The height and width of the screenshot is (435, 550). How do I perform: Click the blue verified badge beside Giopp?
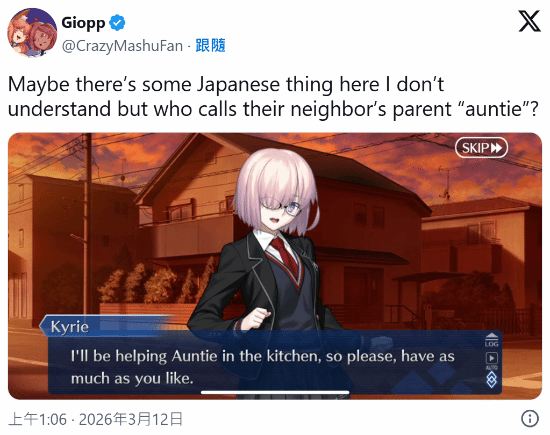117,23
